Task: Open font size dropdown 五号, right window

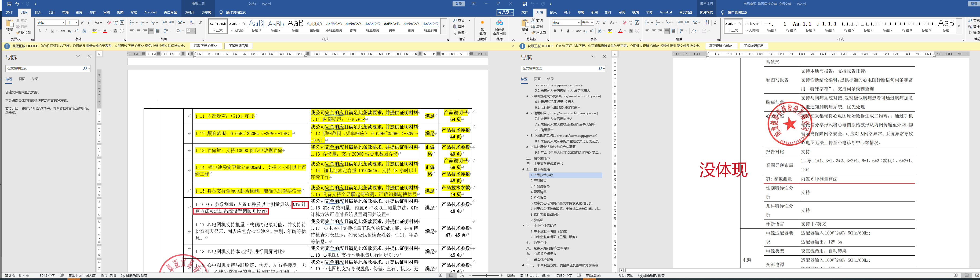Action: pos(592,23)
